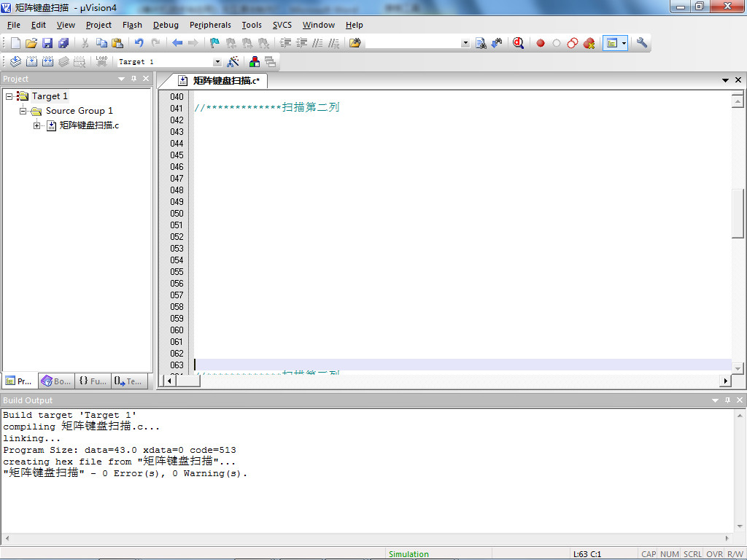Image resolution: width=747 pixels, height=560 pixels.
Task: Start the debug session
Action: (x=519, y=43)
